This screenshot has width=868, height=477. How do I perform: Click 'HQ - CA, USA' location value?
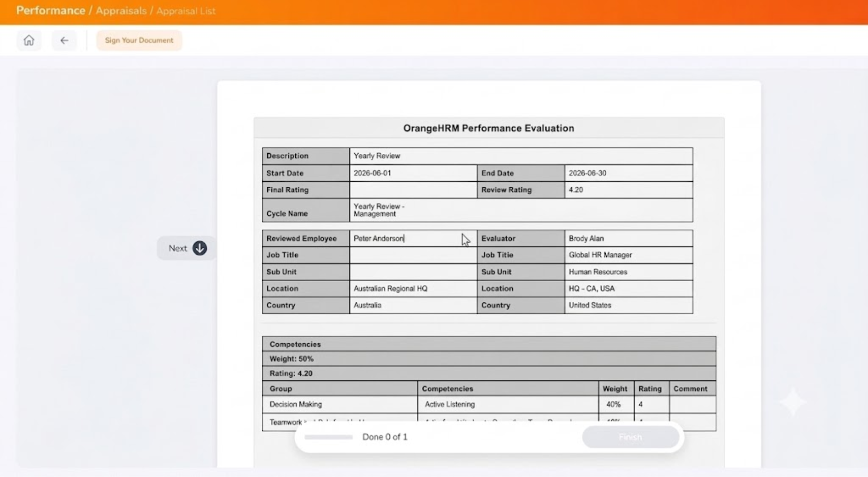tap(591, 288)
